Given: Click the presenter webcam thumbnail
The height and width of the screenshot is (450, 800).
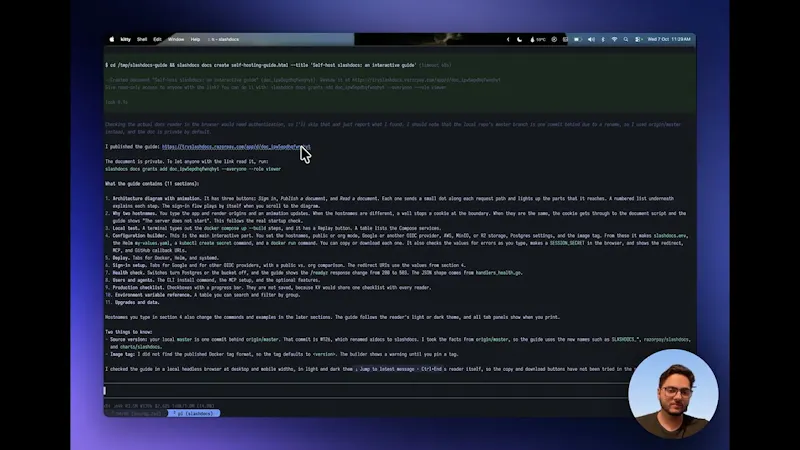Looking at the screenshot, I should point(673,394).
